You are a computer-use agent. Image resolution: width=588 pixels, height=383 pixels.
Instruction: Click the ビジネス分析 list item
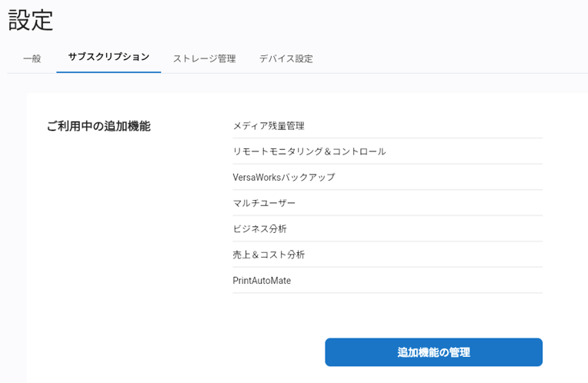coord(387,229)
